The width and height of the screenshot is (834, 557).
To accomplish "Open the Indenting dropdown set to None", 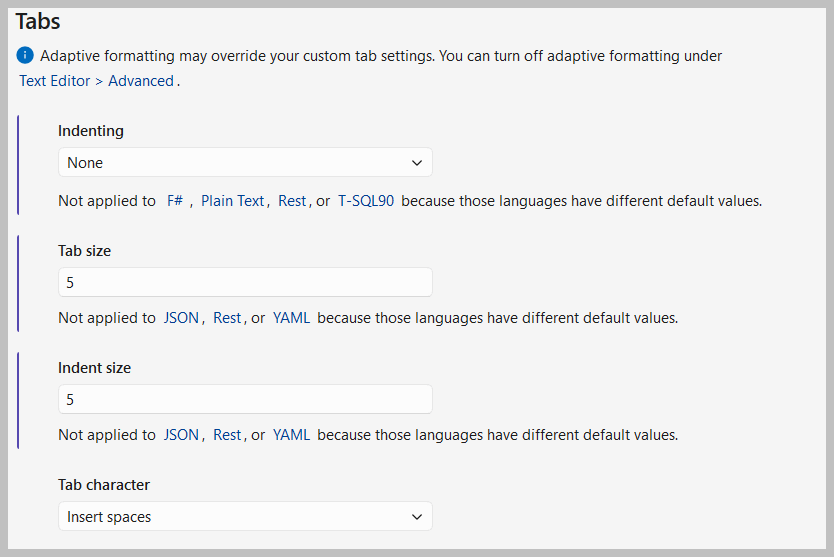I will pos(245,162).
